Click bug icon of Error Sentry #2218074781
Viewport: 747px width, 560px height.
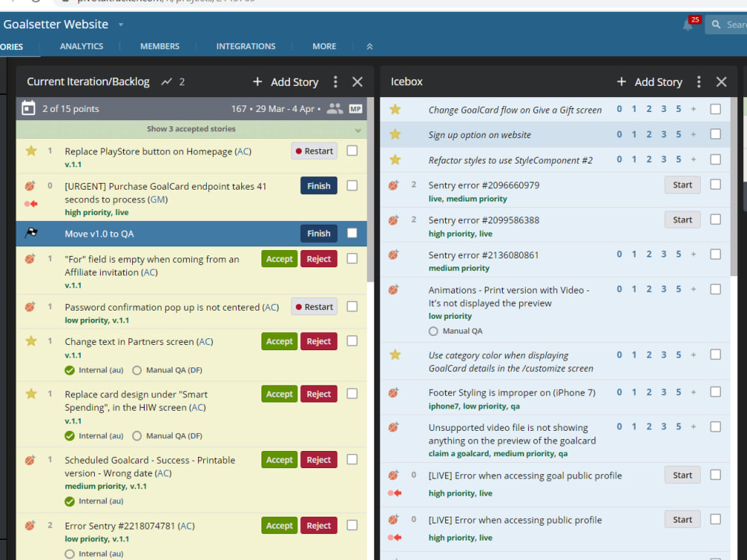click(30, 525)
